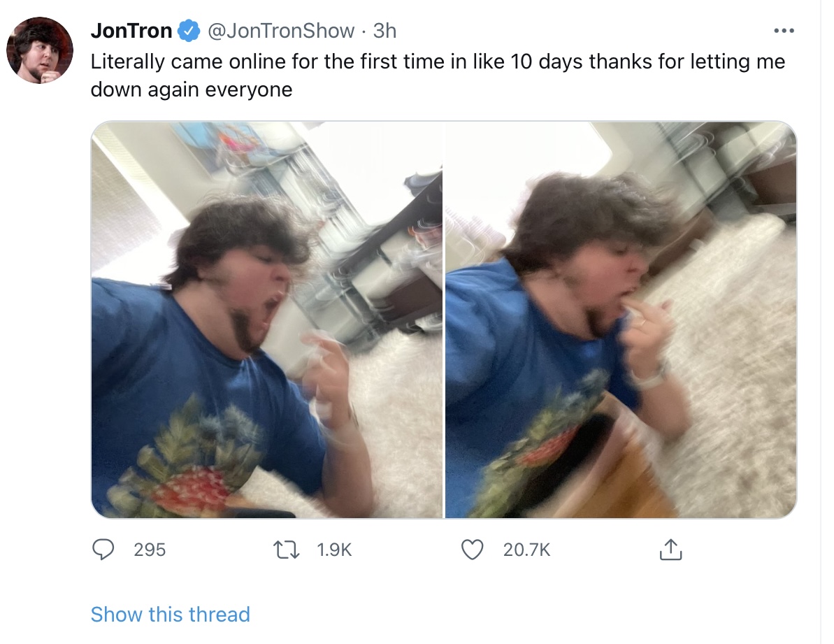834x644 pixels.
Task: Open JonTron's profile avatar
Action: click(x=40, y=50)
